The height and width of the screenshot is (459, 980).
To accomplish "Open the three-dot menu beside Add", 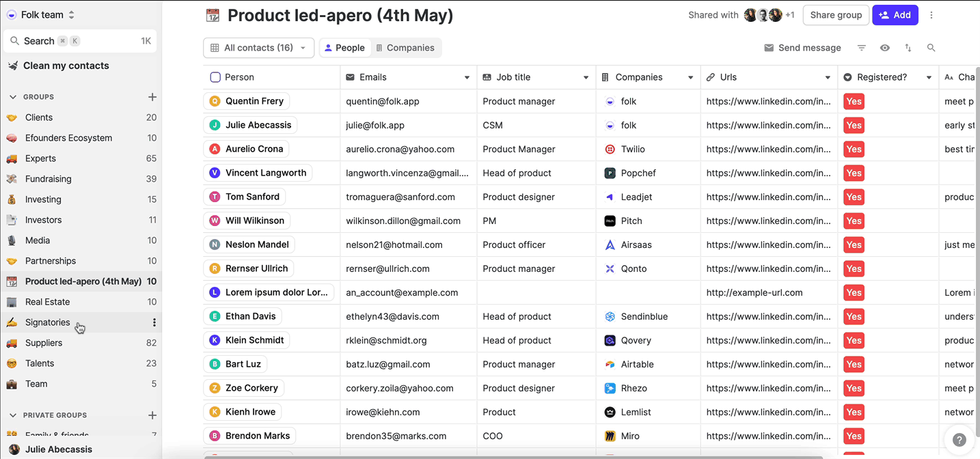I will coord(931,15).
